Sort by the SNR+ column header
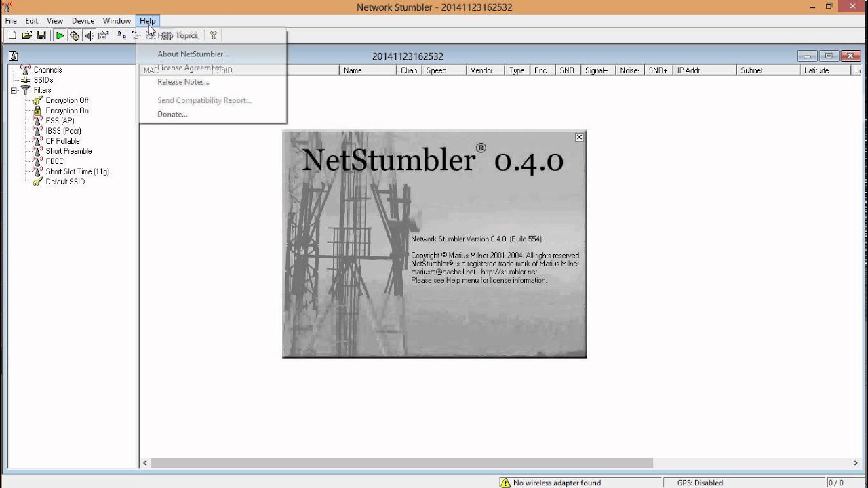 coord(658,70)
